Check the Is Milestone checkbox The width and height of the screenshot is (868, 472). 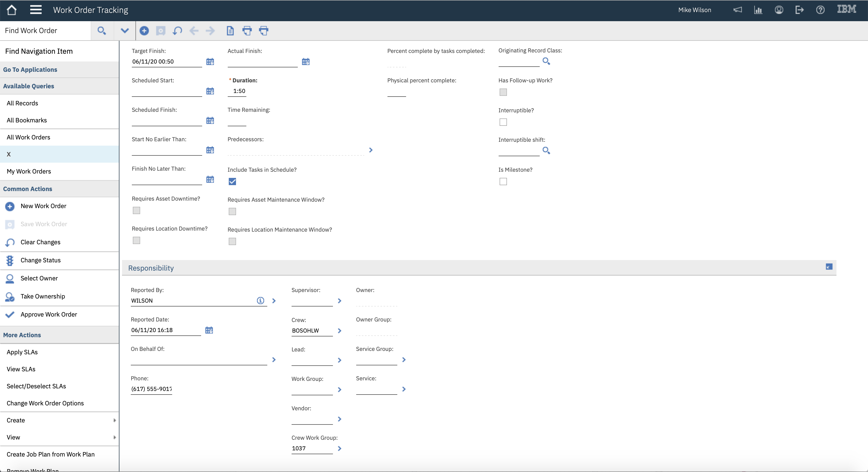point(503,182)
